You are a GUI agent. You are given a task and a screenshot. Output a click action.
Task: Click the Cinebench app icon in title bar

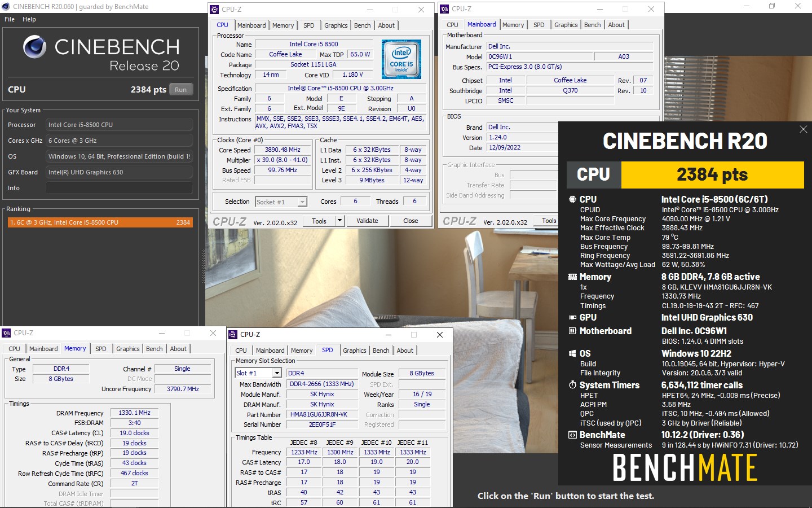[x=6, y=6]
